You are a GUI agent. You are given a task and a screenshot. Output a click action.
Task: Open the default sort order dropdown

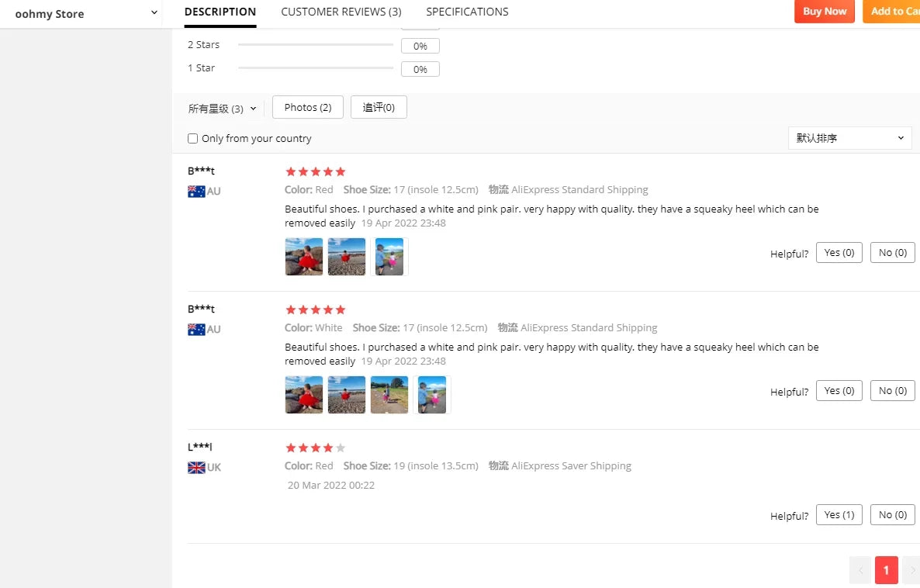[x=849, y=138]
